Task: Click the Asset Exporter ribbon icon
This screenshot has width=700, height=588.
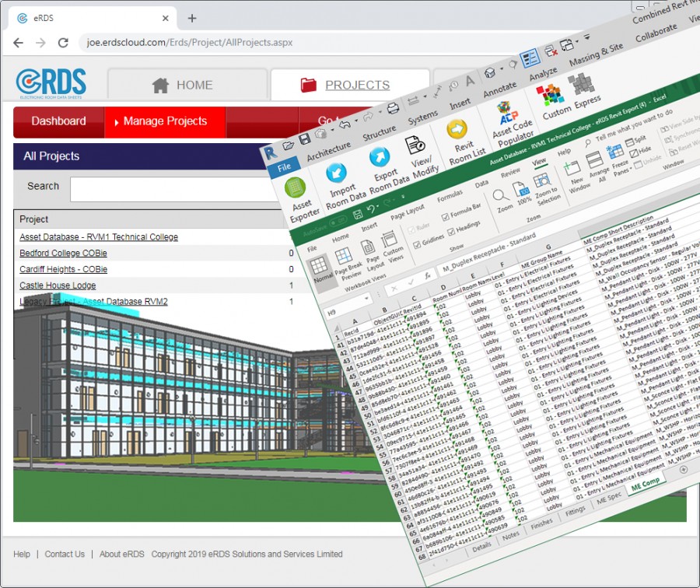Action: tap(295, 187)
